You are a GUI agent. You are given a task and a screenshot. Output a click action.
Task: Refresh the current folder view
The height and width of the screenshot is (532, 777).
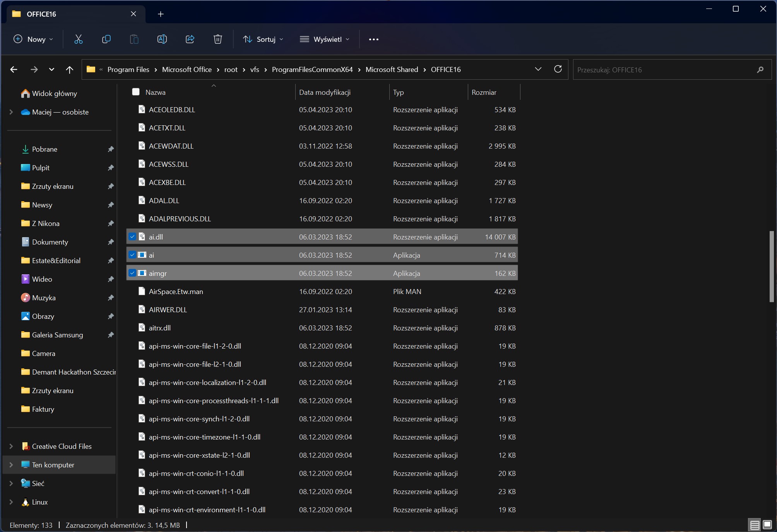(558, 69)
